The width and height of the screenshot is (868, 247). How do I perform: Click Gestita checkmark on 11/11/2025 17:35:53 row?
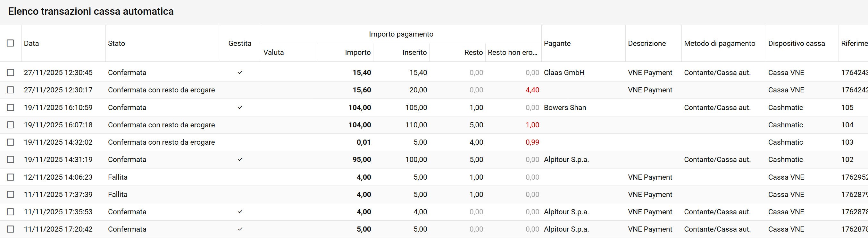[x=240, y=212]
